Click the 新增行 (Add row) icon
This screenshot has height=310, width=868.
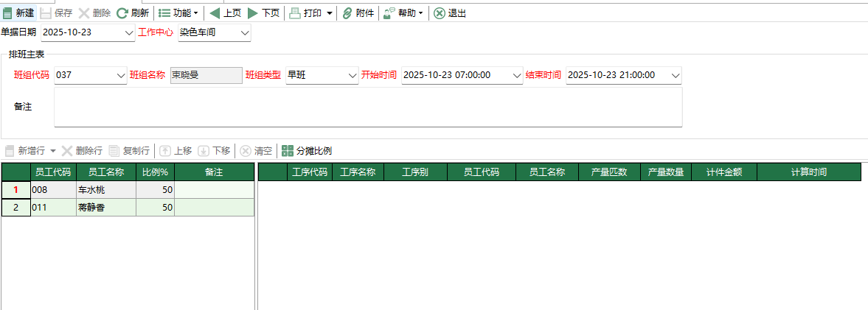pyautogui.click(x=10, y=150)
